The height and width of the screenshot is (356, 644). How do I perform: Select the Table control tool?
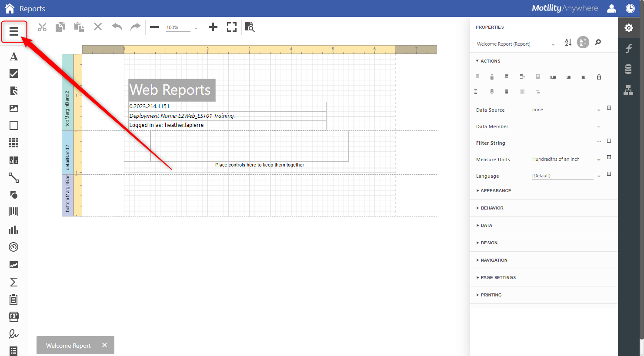pos(14,143)
